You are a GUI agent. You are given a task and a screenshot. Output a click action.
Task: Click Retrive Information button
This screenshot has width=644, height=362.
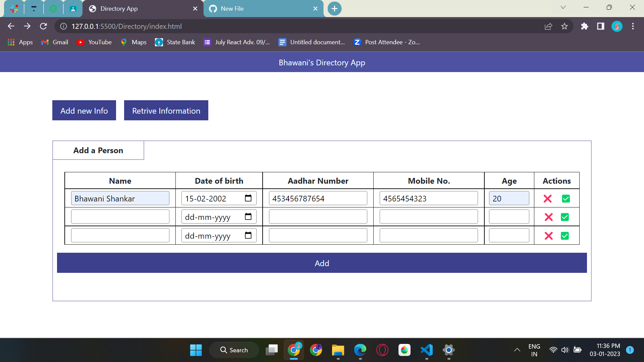[x=166, y=110]
